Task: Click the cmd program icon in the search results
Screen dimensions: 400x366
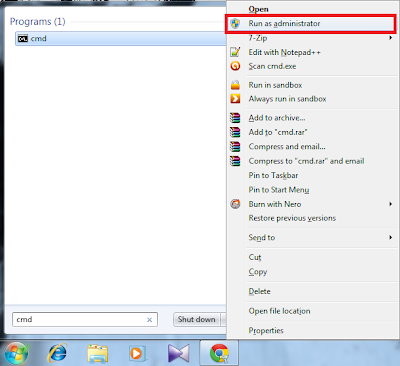Action: [x=23, y=39]
